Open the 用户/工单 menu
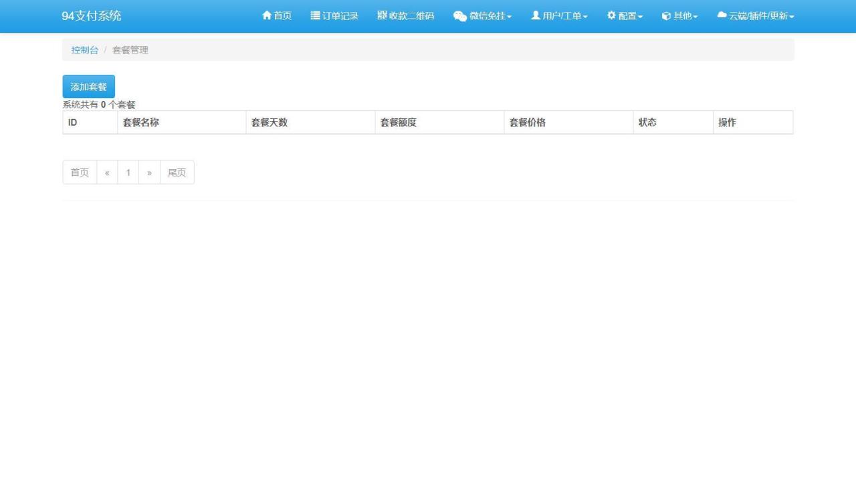Image resolution: width=856 pixels, height=504 pixels. pyautogui.click(x=559, y=16)
